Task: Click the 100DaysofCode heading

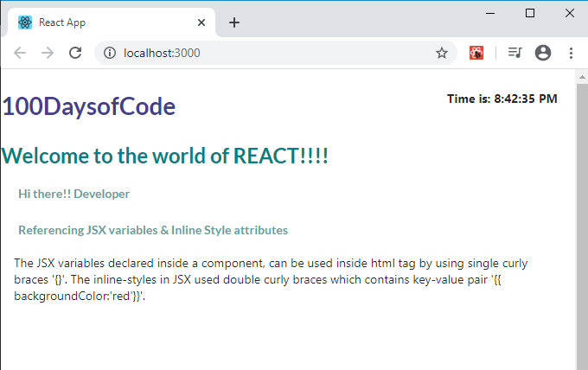Action: click(89, 106)
